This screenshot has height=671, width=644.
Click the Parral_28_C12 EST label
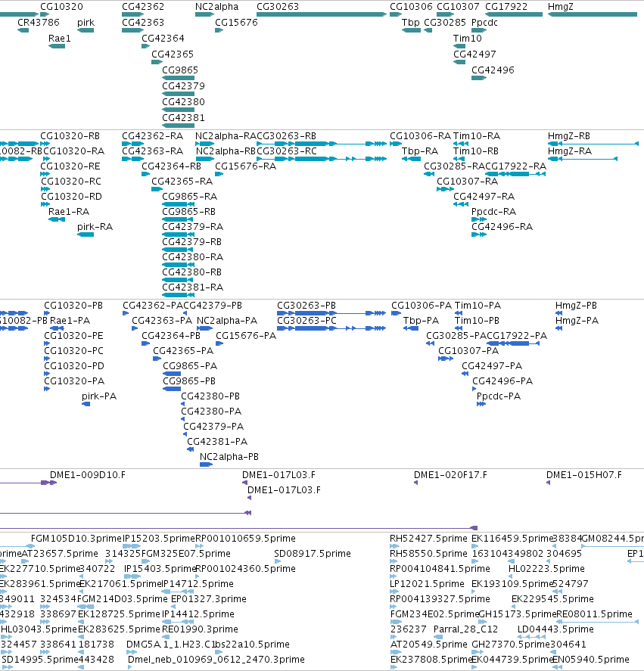point(466,629)
